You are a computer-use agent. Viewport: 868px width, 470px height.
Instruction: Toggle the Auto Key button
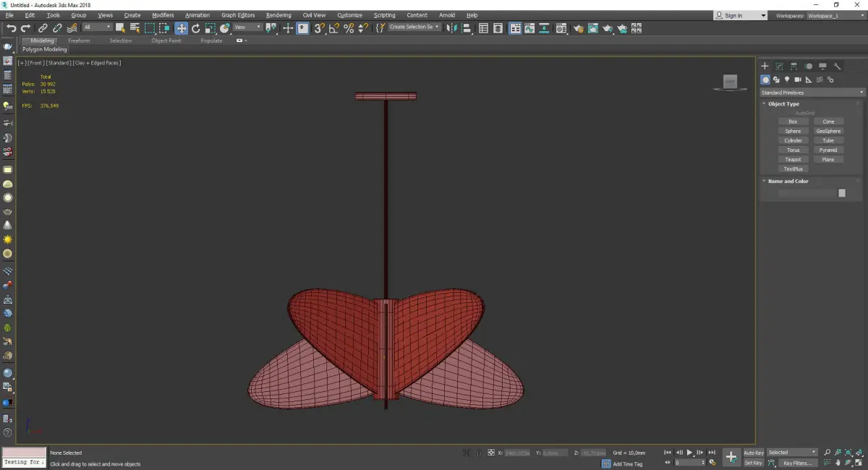[753, 453]
